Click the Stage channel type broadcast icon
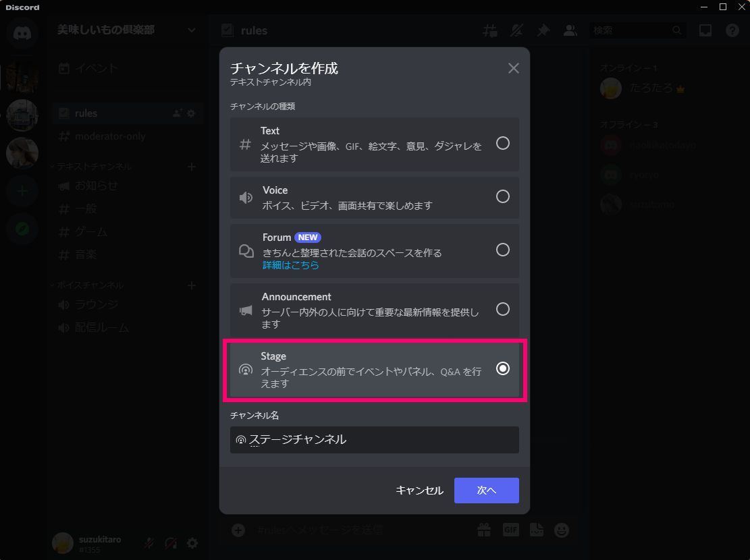Screen dimensions: 750x560 245,370
